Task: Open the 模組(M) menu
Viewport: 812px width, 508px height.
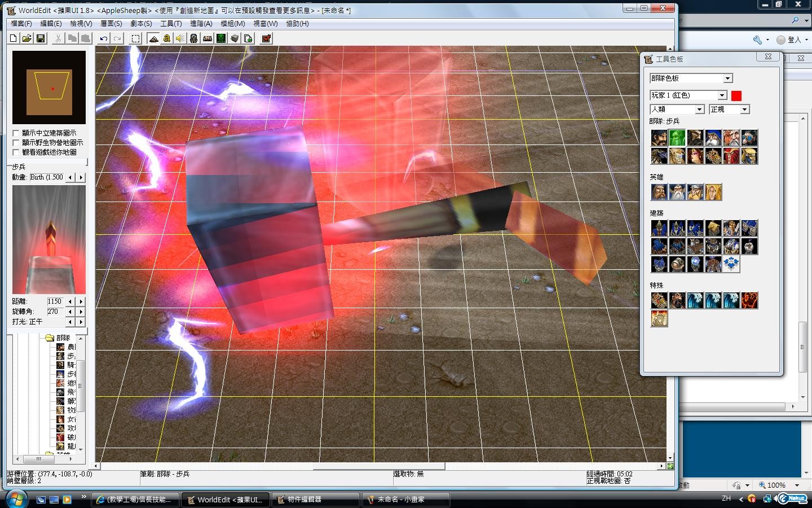Action: tap(232, 24)
